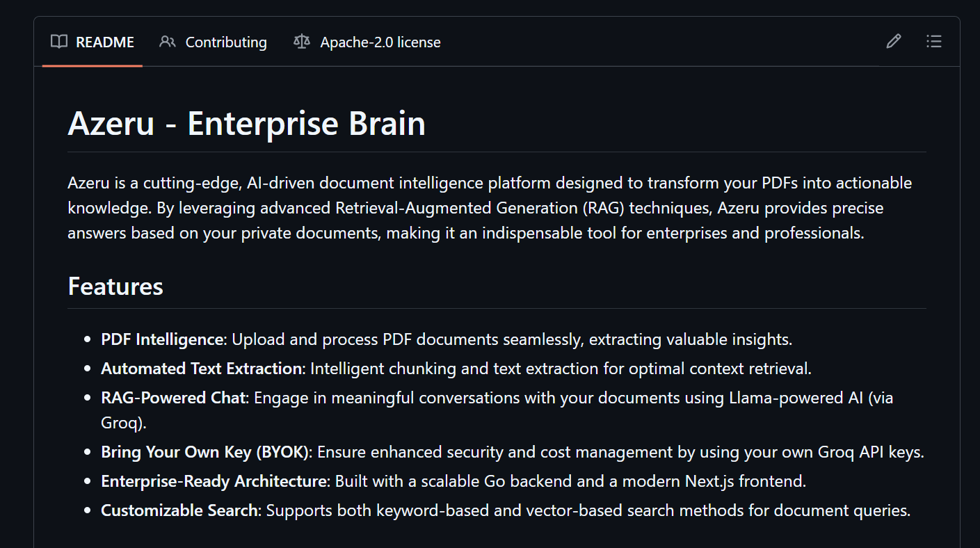Click the scales icon for the license

pyautogui.click(x=300, y=42)
